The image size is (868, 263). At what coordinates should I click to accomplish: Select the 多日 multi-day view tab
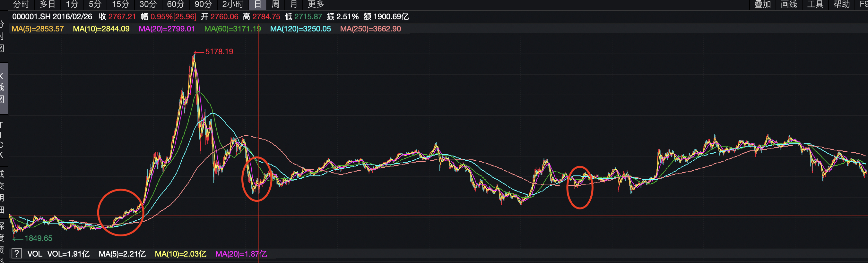[47, 4]
